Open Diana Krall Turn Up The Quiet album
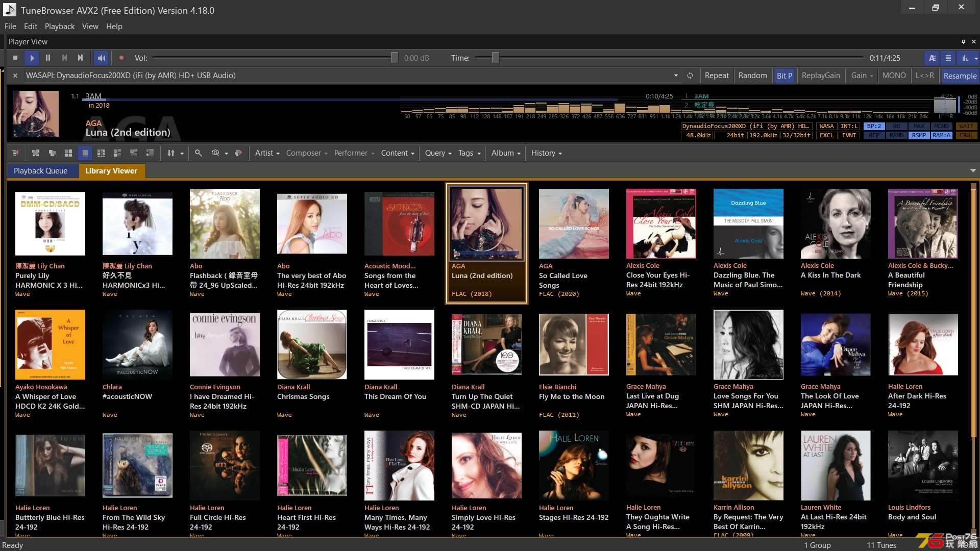Image resolution: width=980 pixels, height=551 pixels. (x=486, y=345)
